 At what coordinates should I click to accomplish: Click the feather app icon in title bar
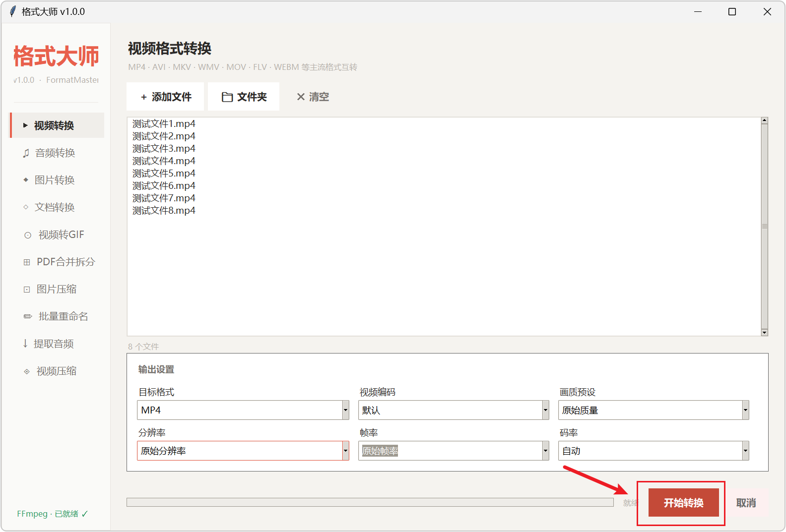point(13,11)
